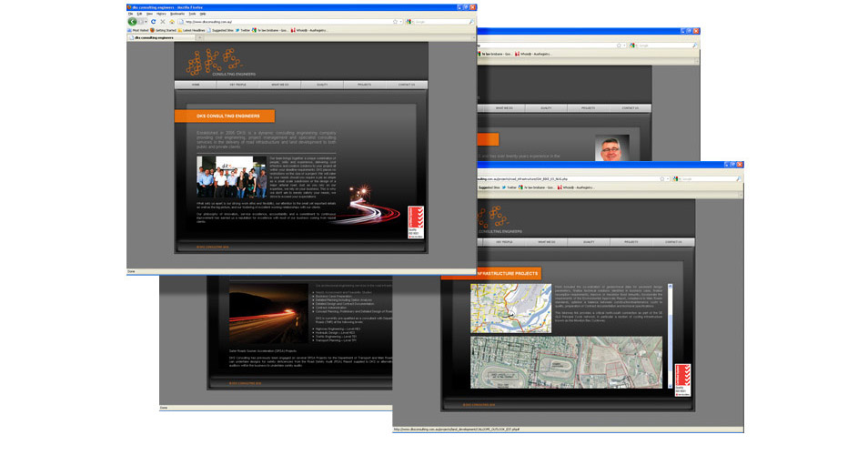
Task: Click the team group photo on the home page
Action: coord(230,177)
